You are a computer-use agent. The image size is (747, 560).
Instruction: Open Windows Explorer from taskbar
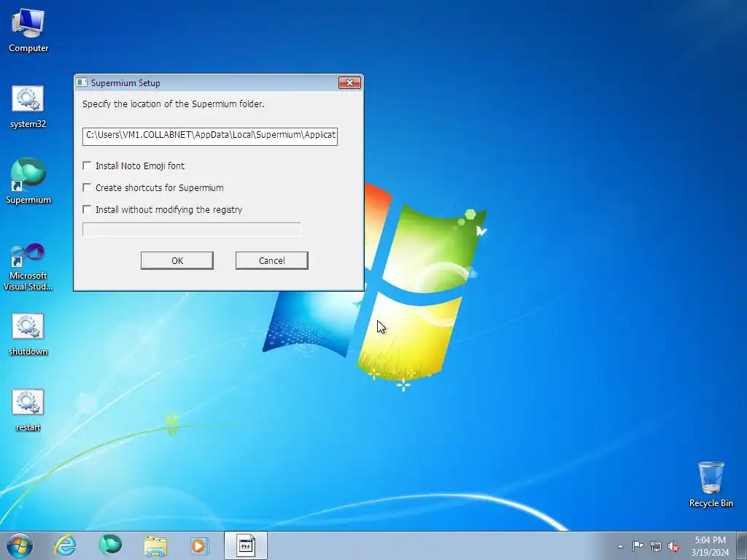pyautogui.click(x=155, y=545)
